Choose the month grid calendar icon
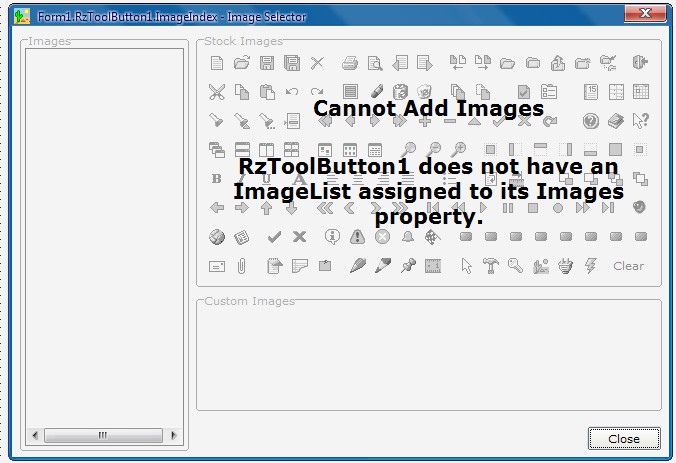The width and height of the screenshot is (676, 463). pos(641,91)
